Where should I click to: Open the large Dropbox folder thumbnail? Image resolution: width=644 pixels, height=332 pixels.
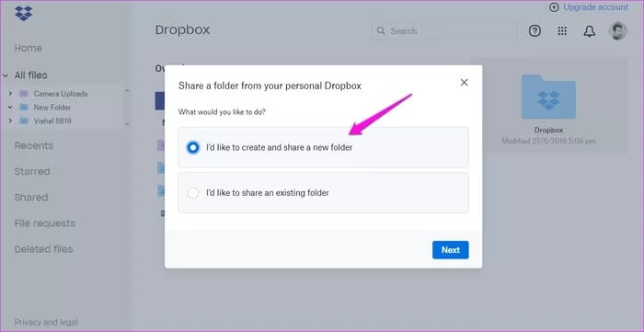click(548, 97)
